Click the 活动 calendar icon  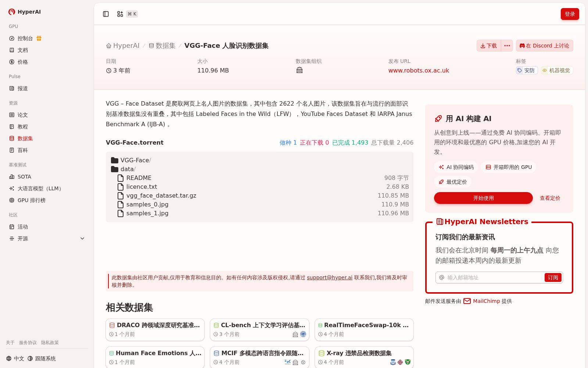pyautogui.click(x=12, y=227)
